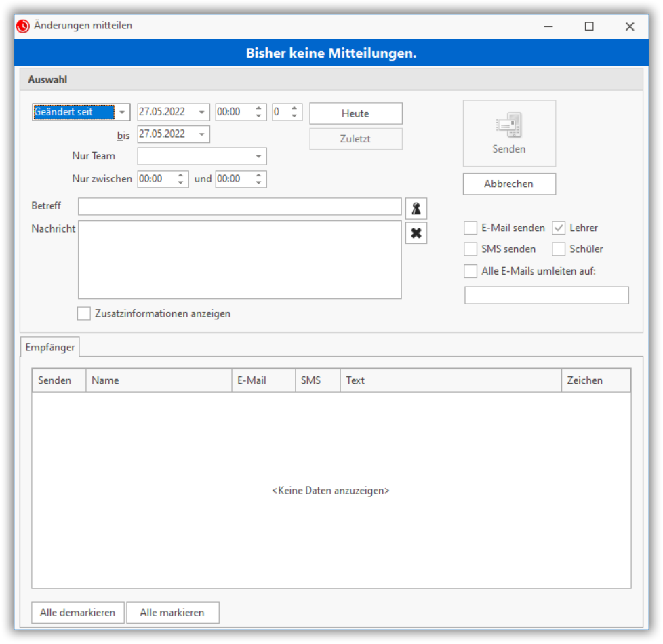Viewport: 663px width, 644px height.
Task: Select the Empfänger tab
Action: coord(50,347)
